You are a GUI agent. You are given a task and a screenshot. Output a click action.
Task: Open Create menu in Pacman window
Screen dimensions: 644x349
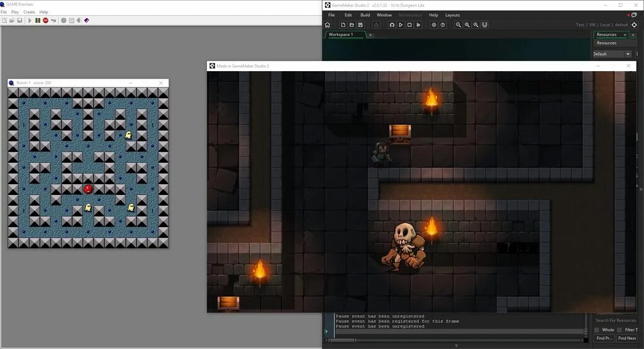click(x=29, y=12)
